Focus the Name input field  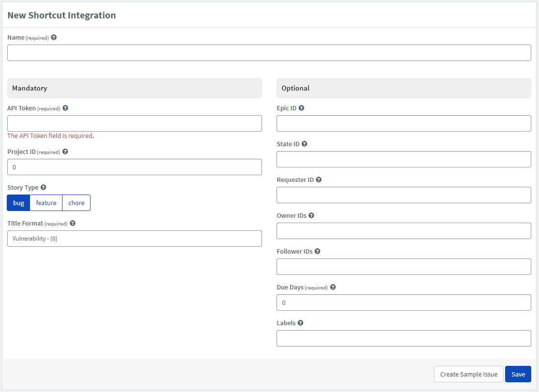point(269,53)
